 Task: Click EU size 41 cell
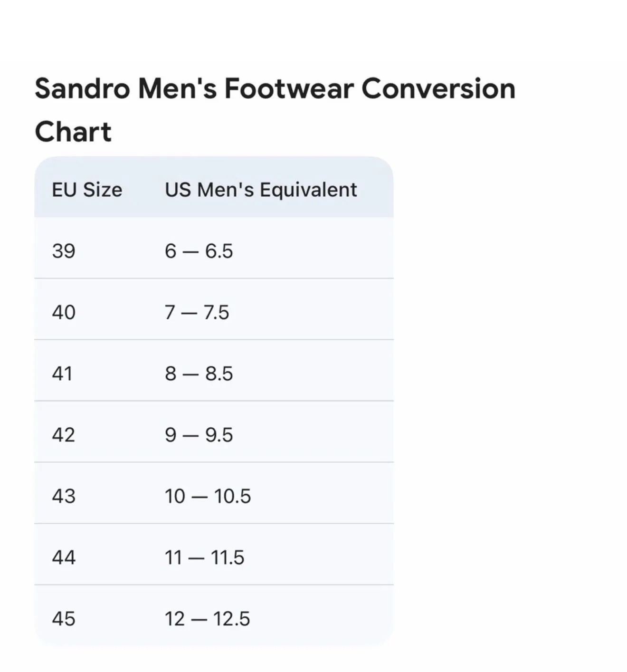(62, 374)
